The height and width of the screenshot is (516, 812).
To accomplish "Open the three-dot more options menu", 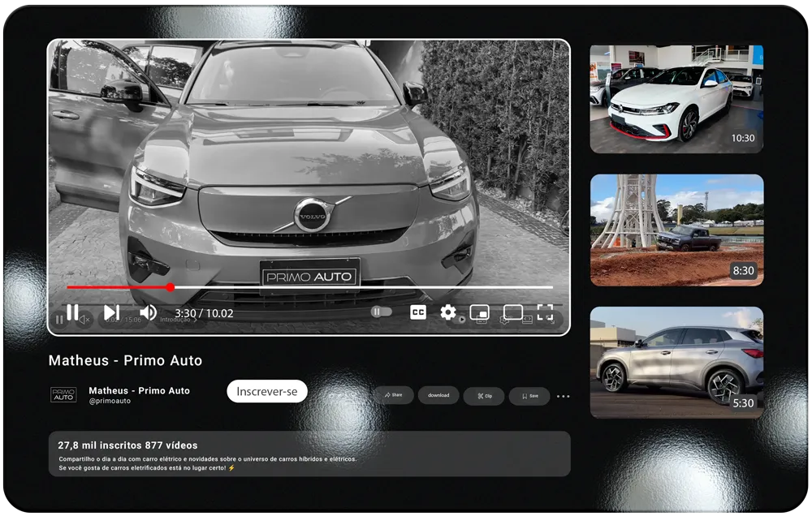I will (x=563, y=397).
